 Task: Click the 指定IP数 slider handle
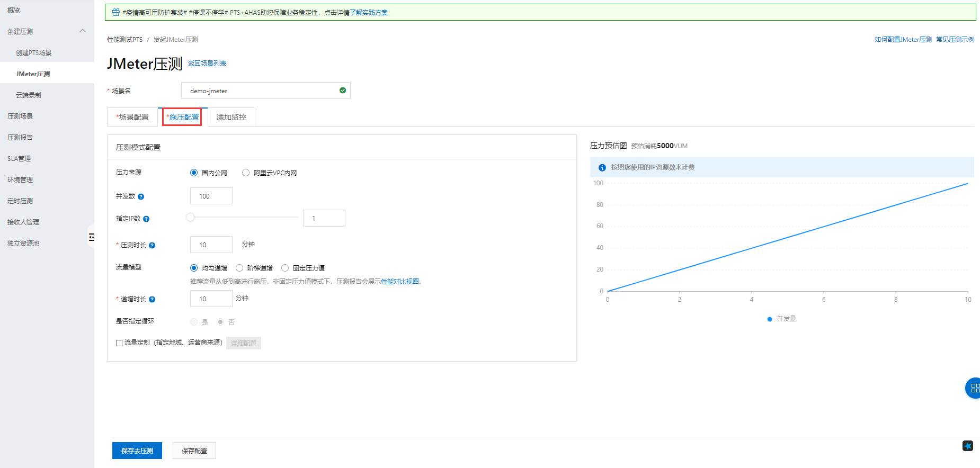[190, 217]
